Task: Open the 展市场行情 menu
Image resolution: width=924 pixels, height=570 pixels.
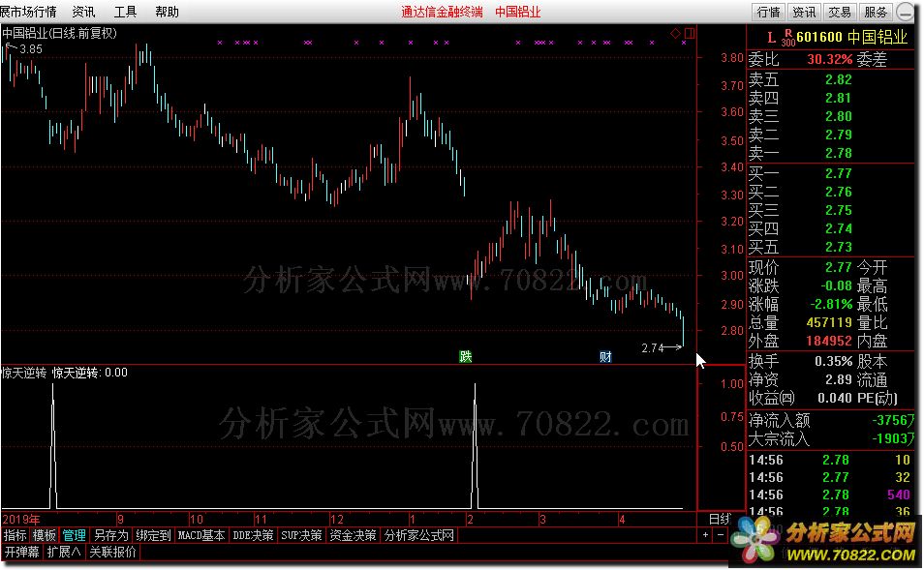Action: pos(28,12)
